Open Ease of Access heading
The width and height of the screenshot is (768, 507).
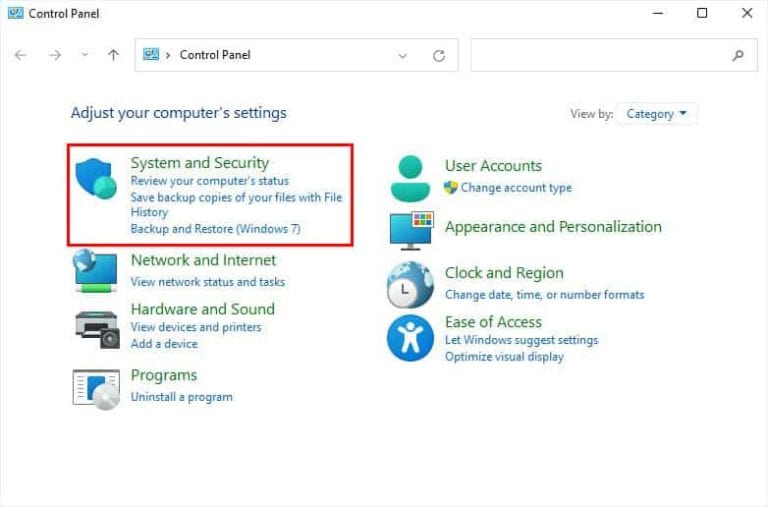tap(493, 322)
